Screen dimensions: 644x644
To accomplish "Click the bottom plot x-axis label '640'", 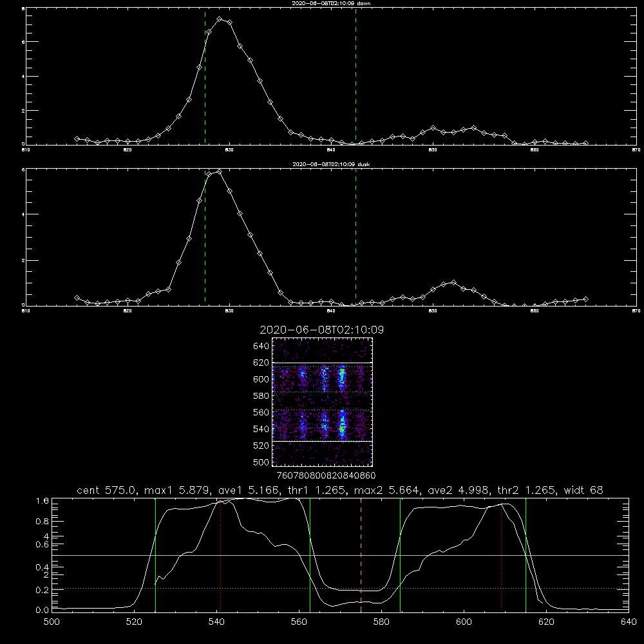I will tap(629, 622).
